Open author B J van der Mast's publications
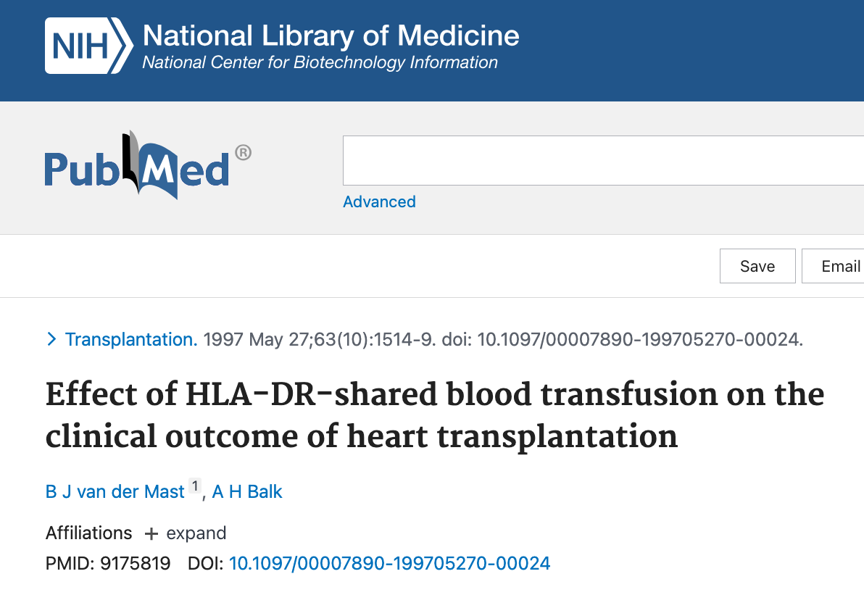The width and height of the screenshot is (864, 616). tap(114, 491)
